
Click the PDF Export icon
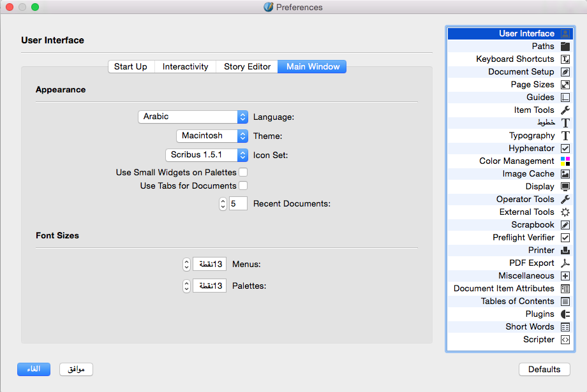pos(565,263)
